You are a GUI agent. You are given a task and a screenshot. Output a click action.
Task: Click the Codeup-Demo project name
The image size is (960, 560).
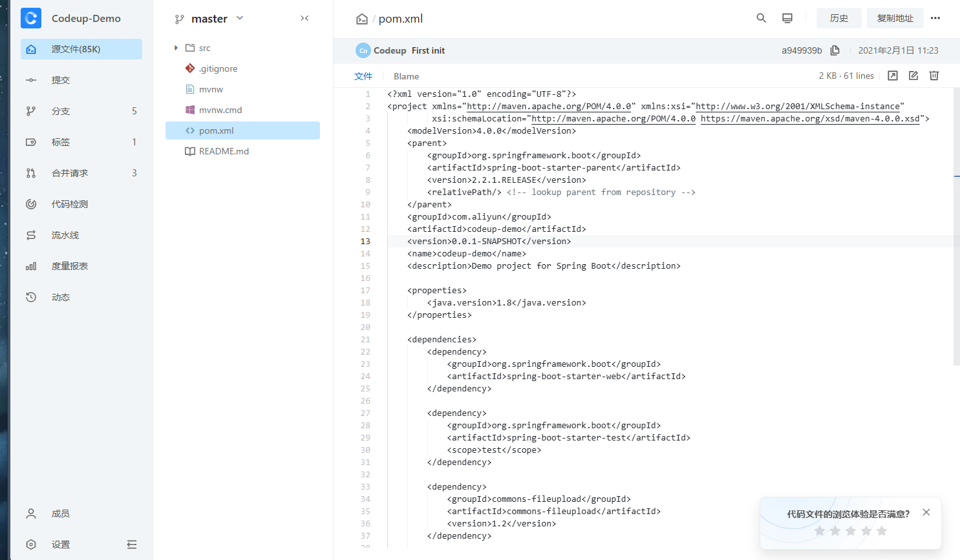86,18
